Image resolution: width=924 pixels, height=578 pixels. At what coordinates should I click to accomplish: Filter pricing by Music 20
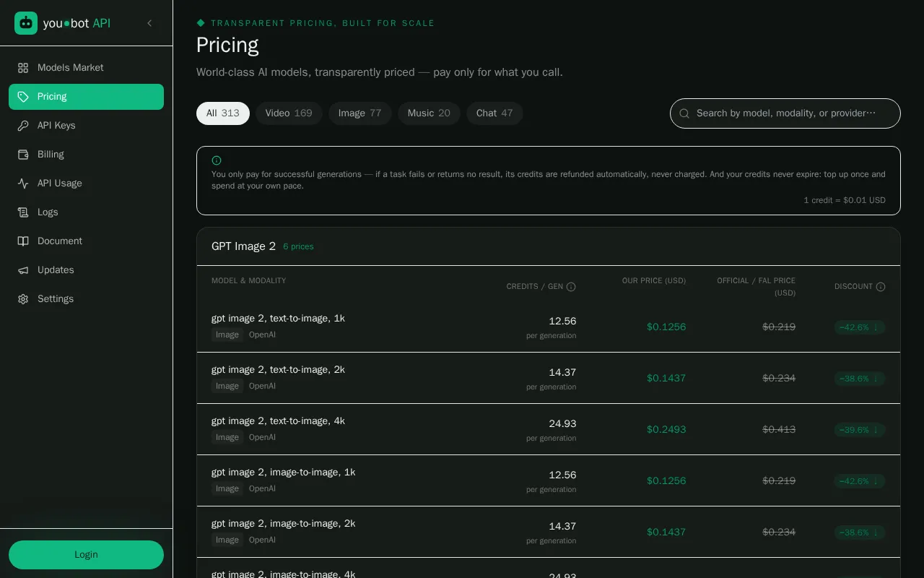[429, 113]
